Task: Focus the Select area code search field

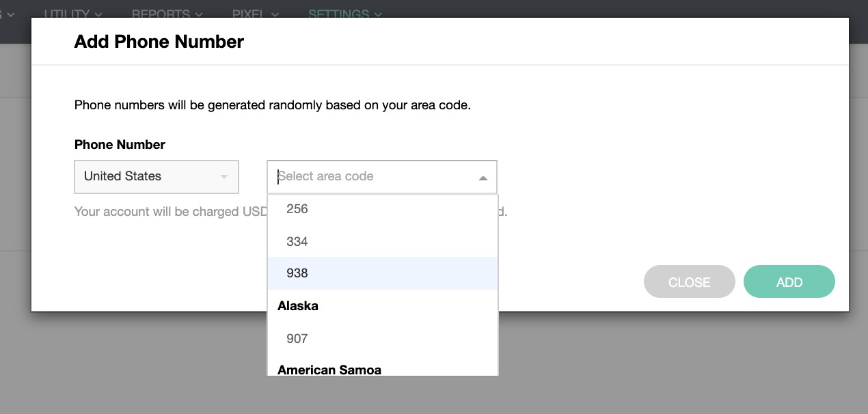Action: point(369,177)
